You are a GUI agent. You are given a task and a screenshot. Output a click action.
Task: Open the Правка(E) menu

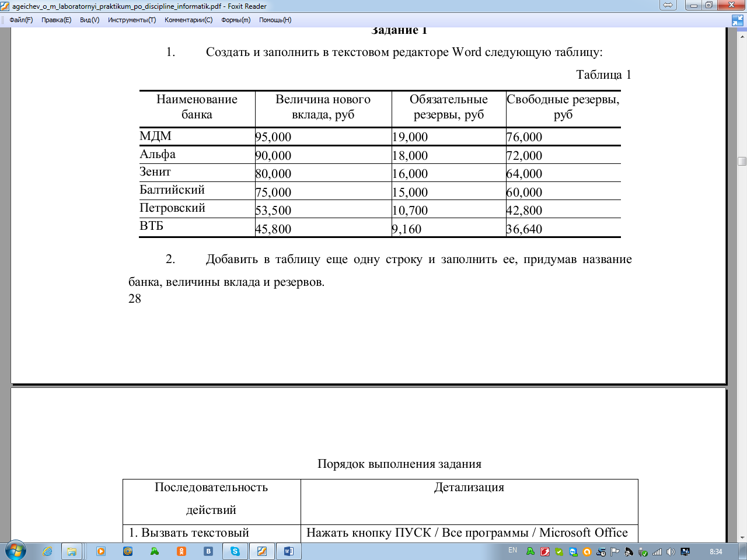[56, 20]
